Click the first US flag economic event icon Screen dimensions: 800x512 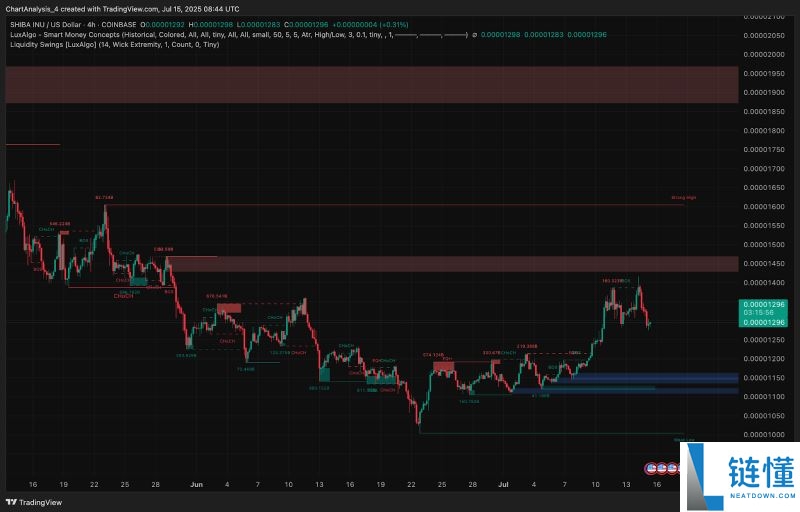click(651, 466)
